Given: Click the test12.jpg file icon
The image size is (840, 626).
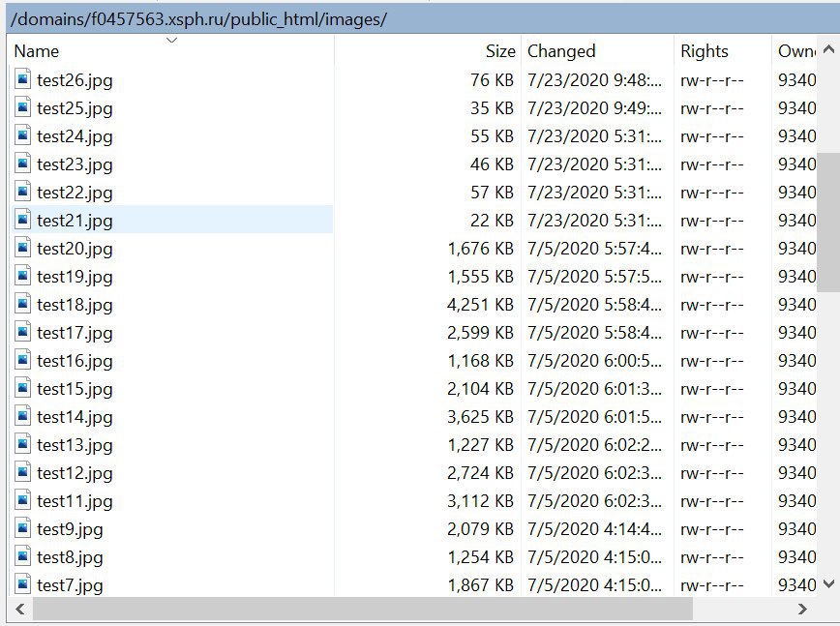Looking at the screenshot, I should (x=22, y=472).
